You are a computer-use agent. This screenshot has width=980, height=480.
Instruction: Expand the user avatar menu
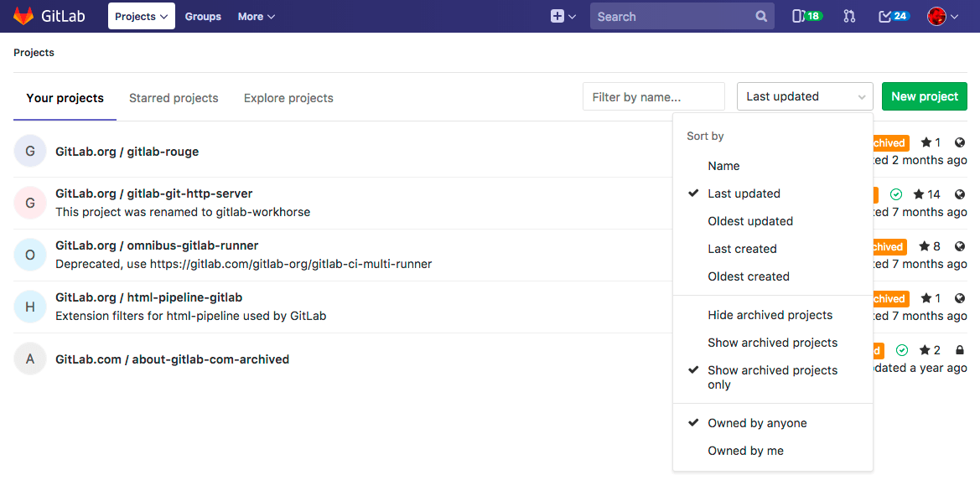click(x=942, y=16)
